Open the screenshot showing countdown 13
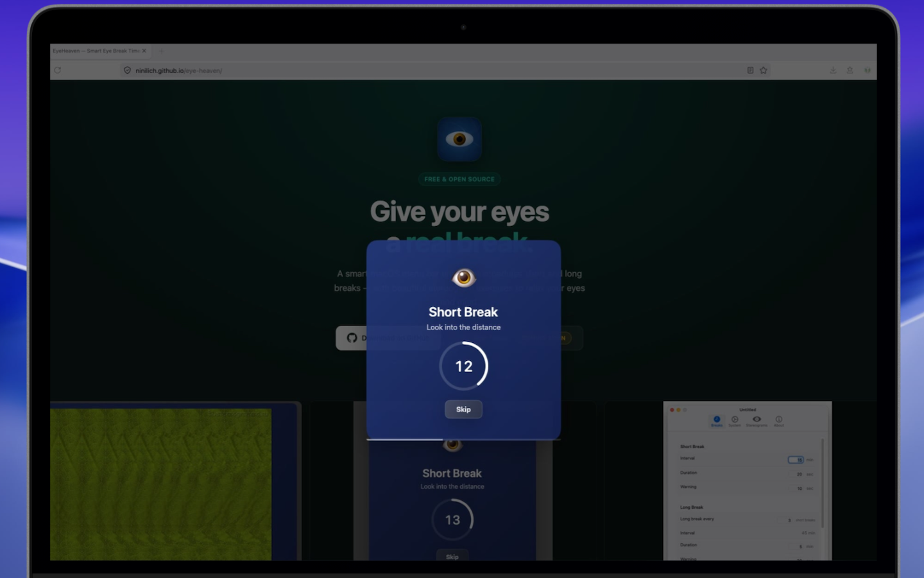The image size is (924, 578). click(x=452, y=501)
